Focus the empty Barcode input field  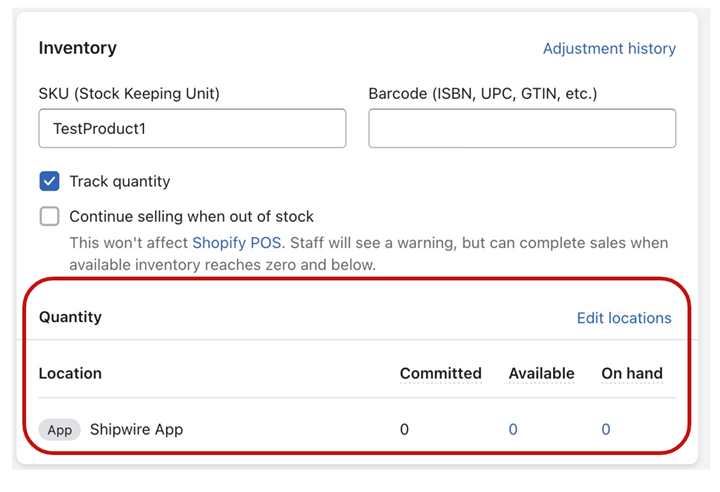click(x=521, y=129)
